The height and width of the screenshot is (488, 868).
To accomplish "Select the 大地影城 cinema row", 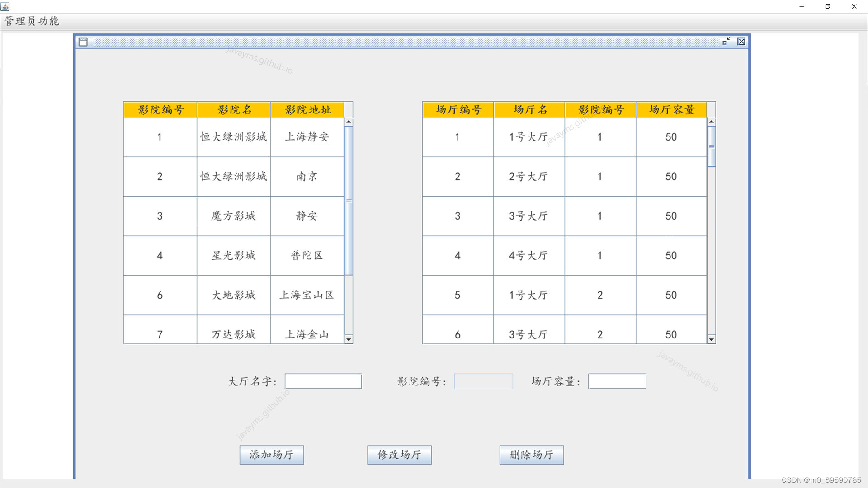I will (234, 295).
